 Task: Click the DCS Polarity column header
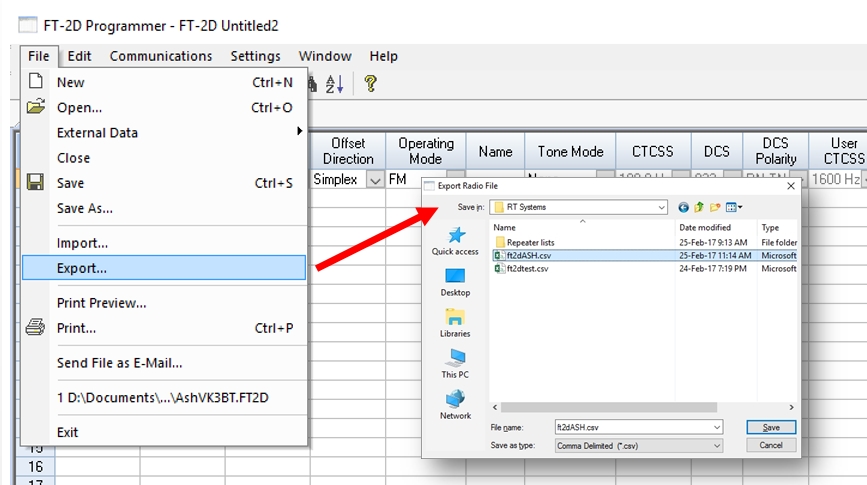pyautogui.click(x=775, y=152)
